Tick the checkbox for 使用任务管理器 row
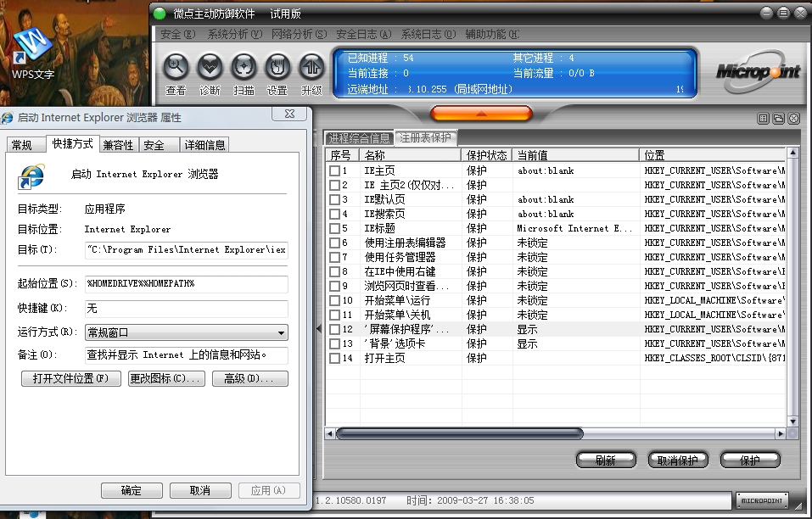The height and width of the screenshot is (519, 812). 334,257
